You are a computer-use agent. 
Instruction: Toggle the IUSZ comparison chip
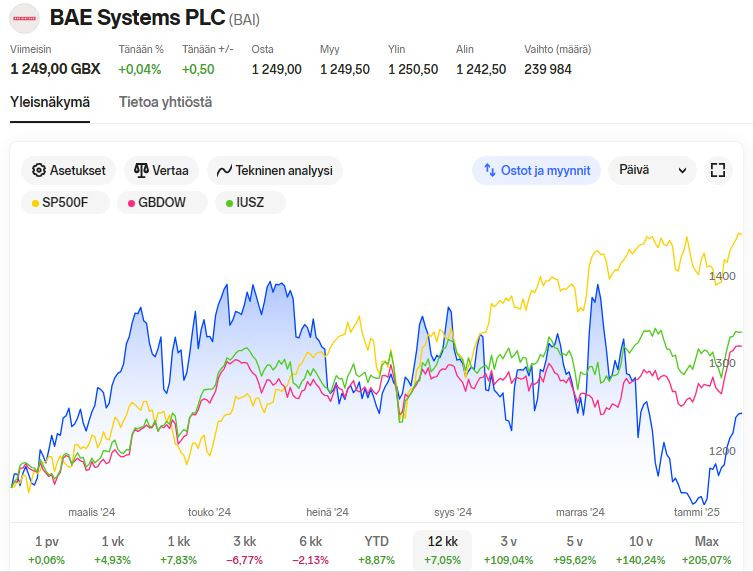tap(250, 202)
